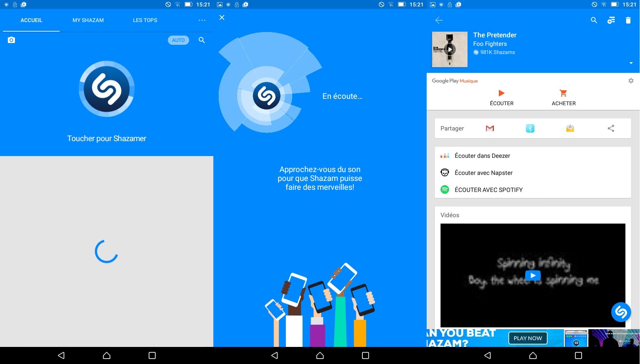This screenshot has width=640, height=364.
Task: Open Google Play Musique settings gear
Action: point(631,81)
